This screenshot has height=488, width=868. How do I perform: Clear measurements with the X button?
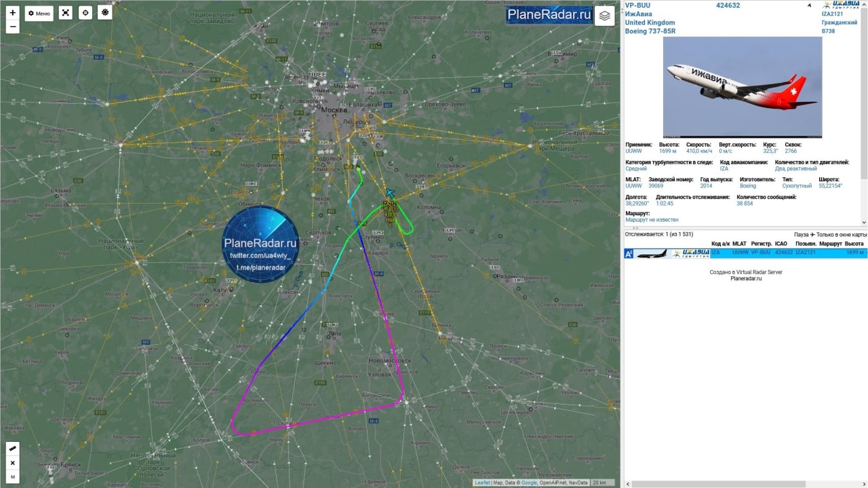(12, 463)
